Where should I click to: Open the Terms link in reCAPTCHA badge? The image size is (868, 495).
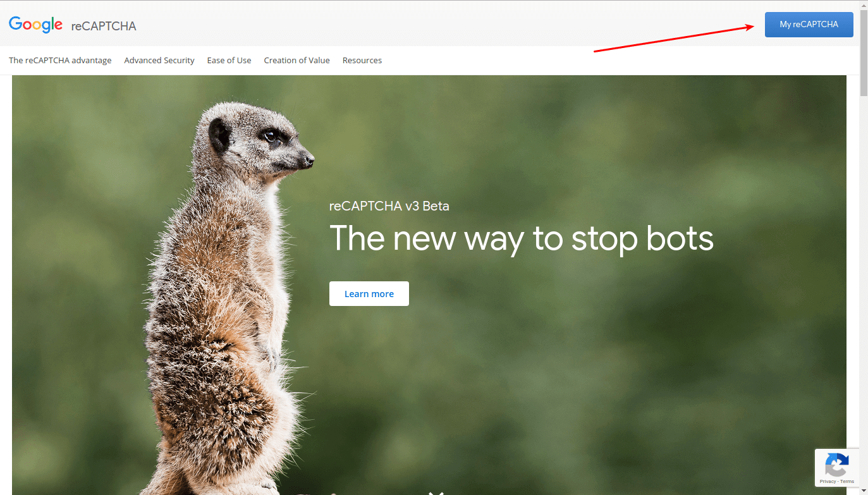(x=847, y=482)
